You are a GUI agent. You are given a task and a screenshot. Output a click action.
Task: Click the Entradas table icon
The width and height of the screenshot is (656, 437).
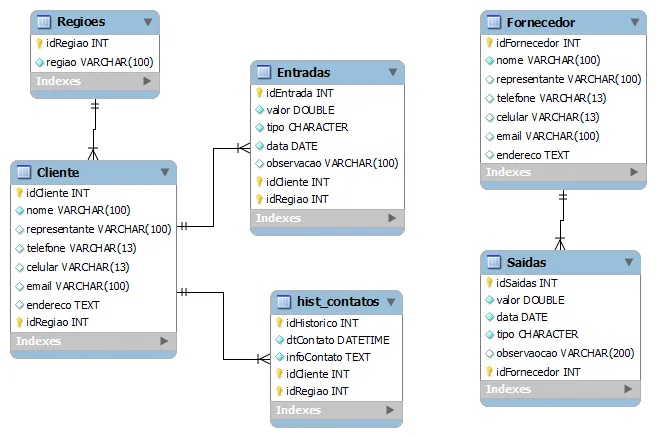(x=264, y=72)
